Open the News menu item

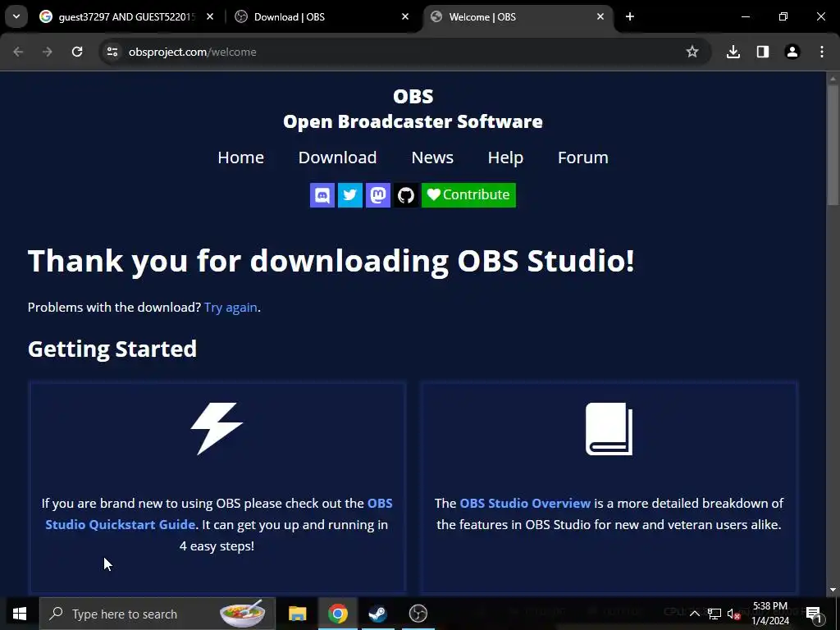432,157
